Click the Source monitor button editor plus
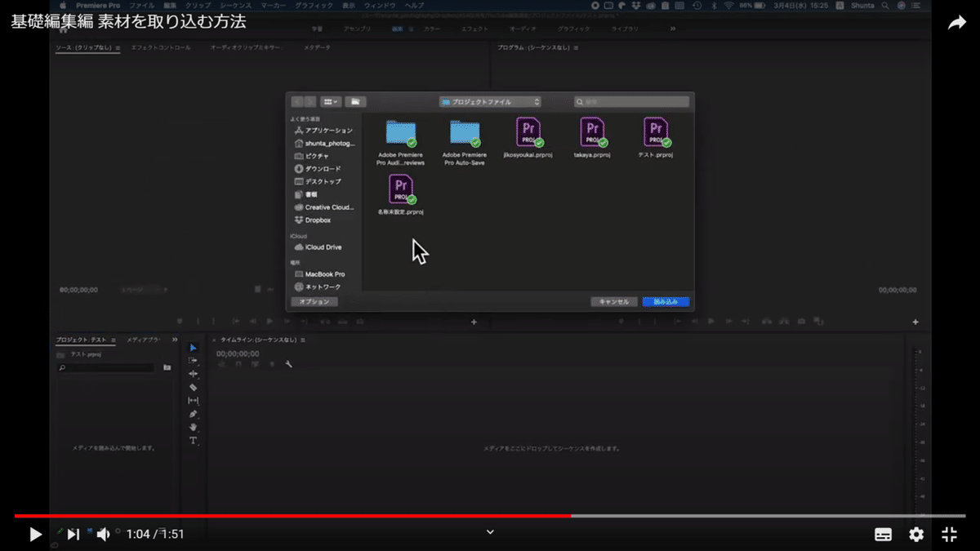The height and width of the screenshot is (551, 980). (x=474, y=322)
